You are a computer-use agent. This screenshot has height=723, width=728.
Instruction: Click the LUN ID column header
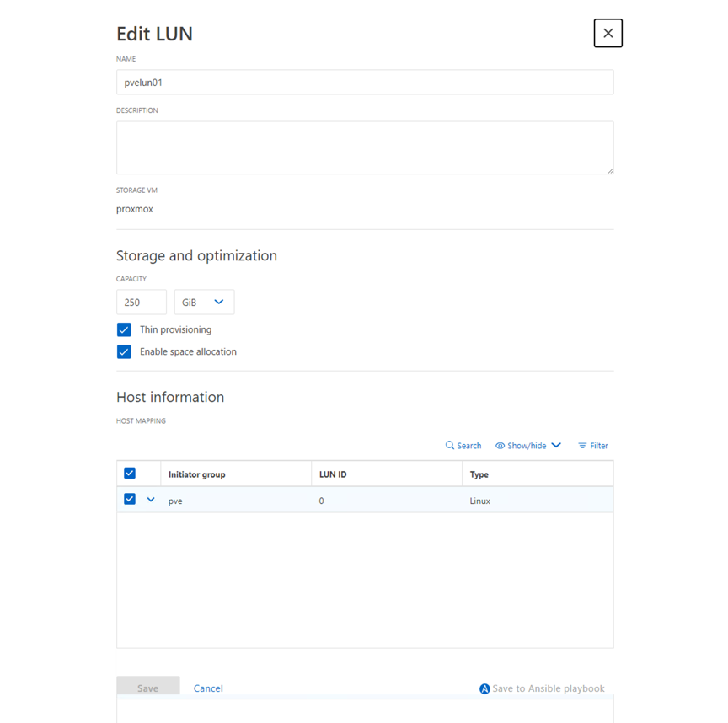pyautogui.click(x=332, y=474)
